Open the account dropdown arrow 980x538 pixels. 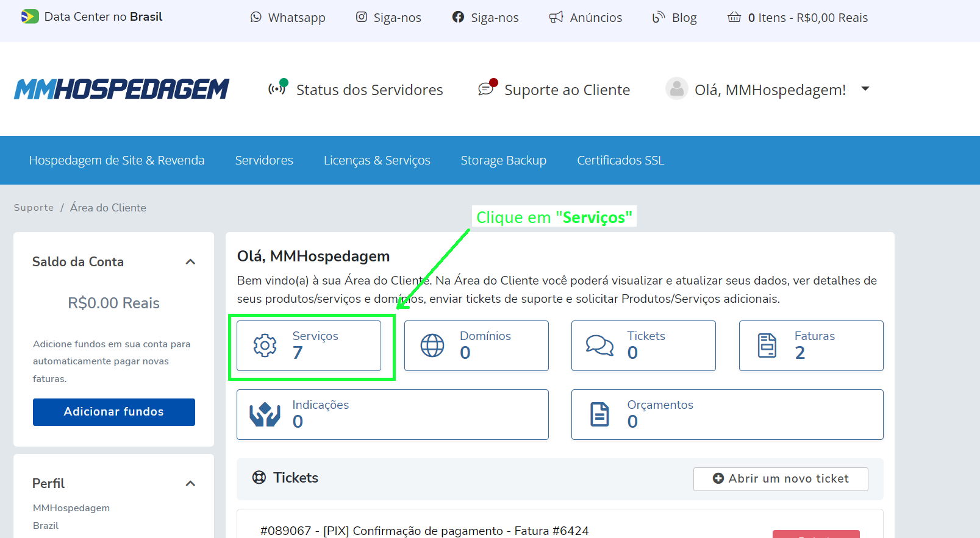865,89
